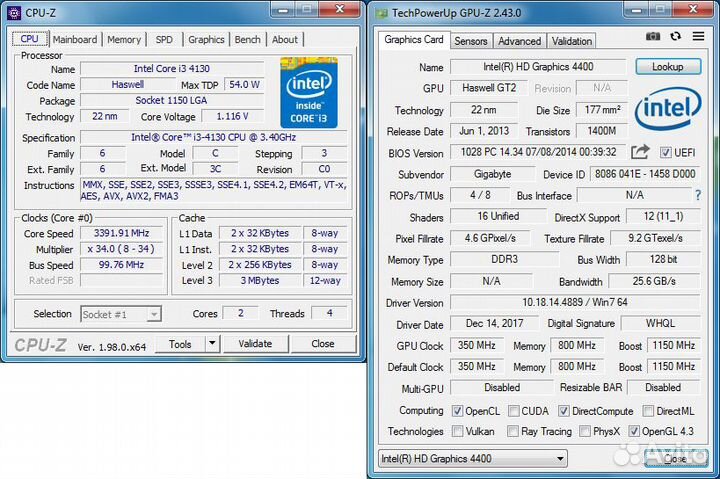The width and height of the screenshot is (720, 479).
Task: Click the Close button in GPU-Z
Action: point(675,458)
